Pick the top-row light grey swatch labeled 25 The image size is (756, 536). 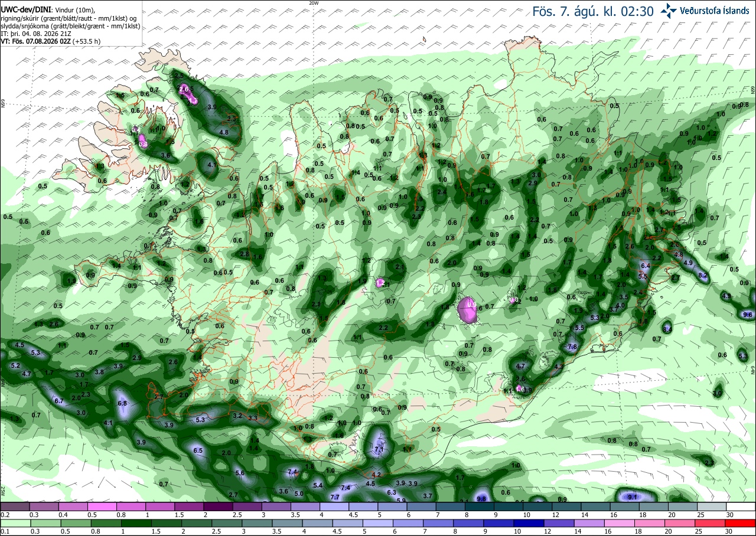click(x=712, y=506)
